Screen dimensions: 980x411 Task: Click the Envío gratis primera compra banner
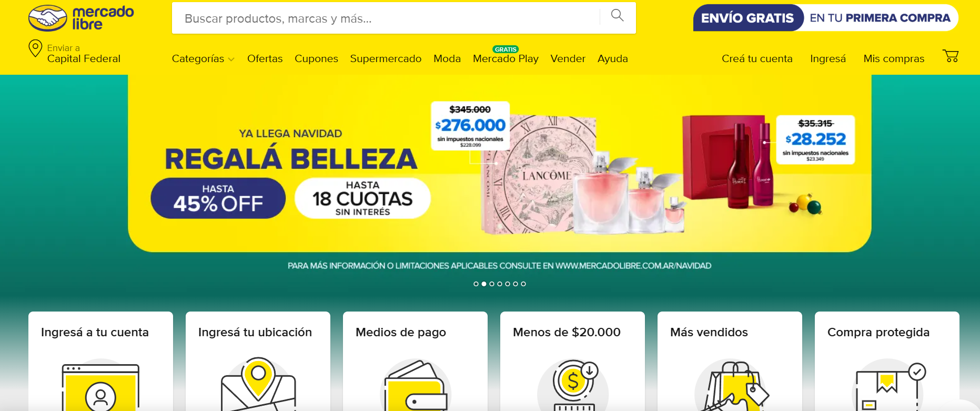(x=825, y=18)
